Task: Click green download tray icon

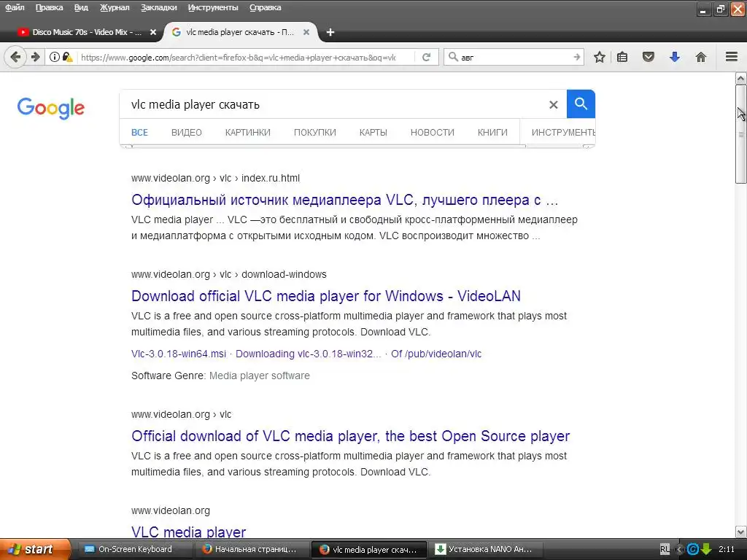Action: 706,549
